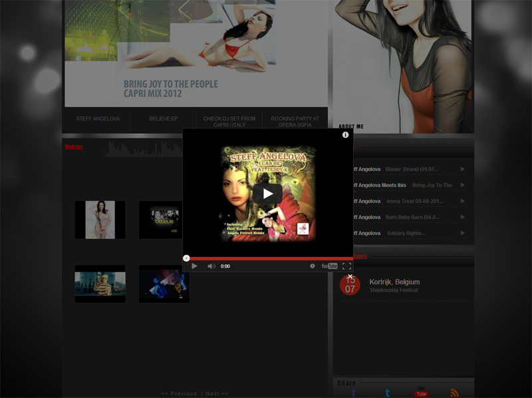Go to Next videos page
The image size is (532, 398).
point(217,393)
